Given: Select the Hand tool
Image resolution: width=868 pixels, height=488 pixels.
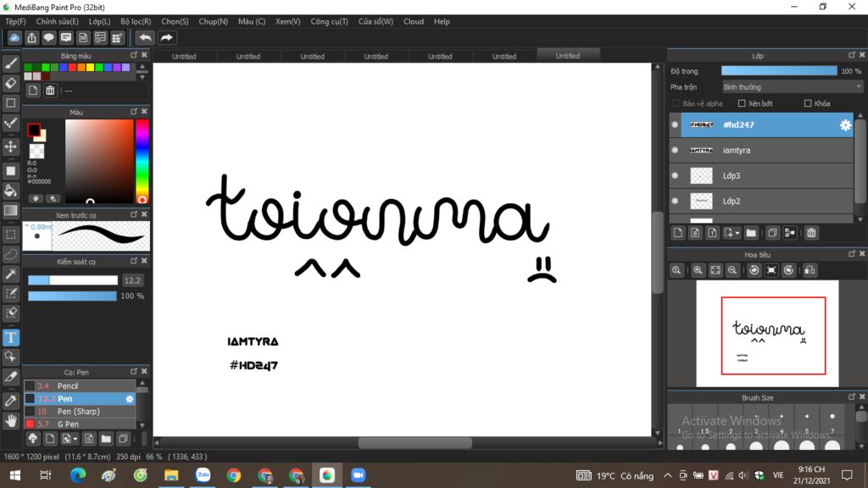Looking at the screenshot, I should click(10, 421).
